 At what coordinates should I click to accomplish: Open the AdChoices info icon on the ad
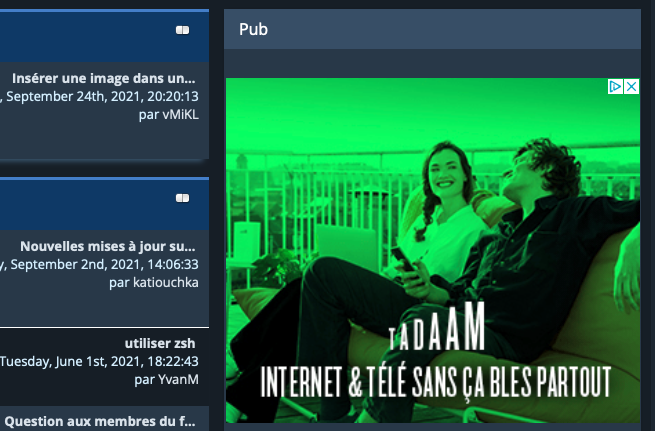tap(615, 86)
